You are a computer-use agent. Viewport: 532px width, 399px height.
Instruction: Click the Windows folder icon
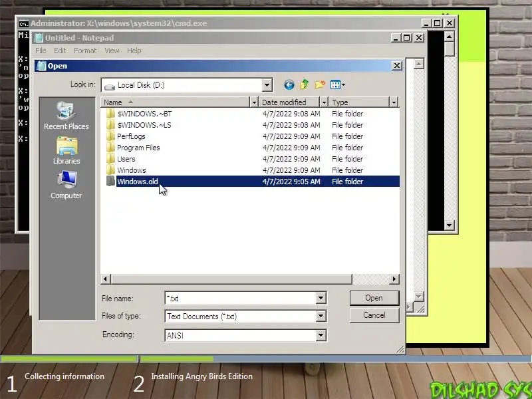(110, 170)
